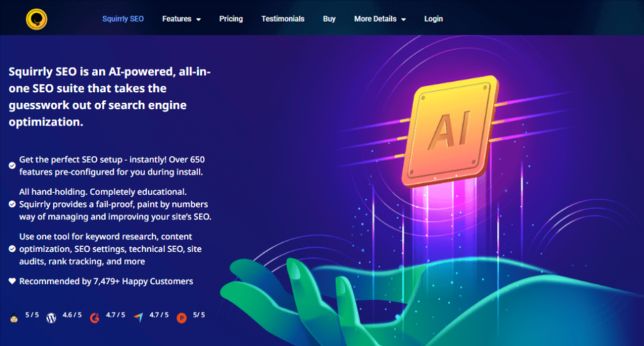Click the G2 rating icon
The width and height of the screenshot is (644, 346).
(x=94, y=318)
